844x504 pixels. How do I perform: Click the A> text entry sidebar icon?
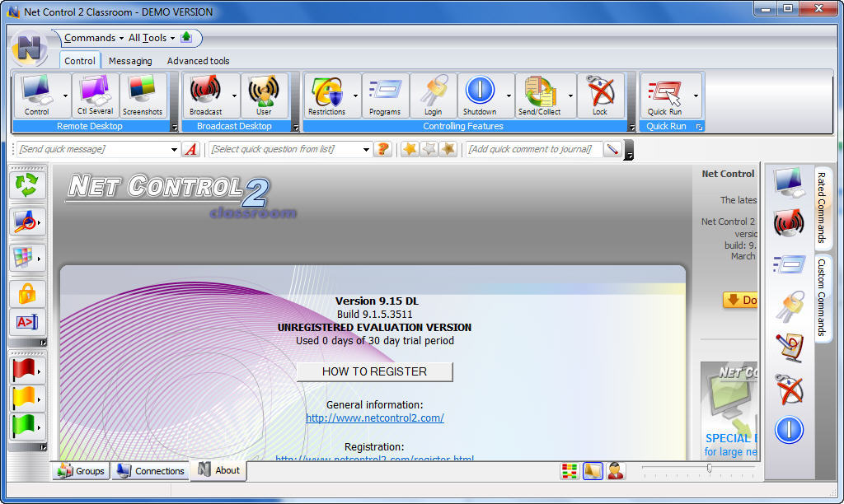pos(27,322)
